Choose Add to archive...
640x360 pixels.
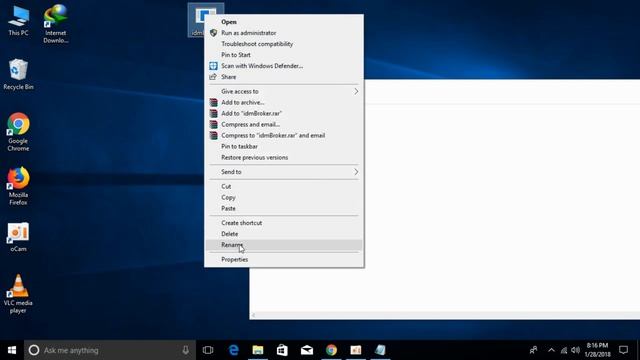click(x=283, y=103)
